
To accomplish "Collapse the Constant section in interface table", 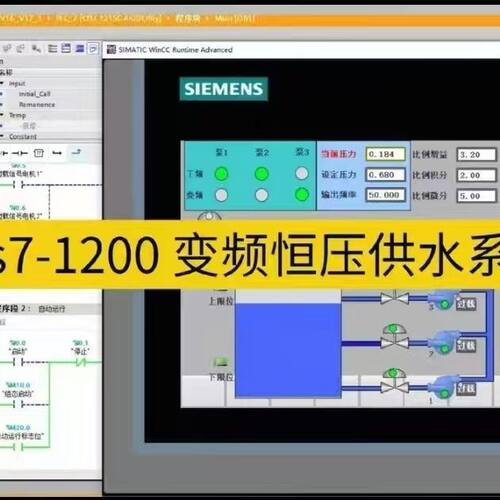I will coord(3,136).
